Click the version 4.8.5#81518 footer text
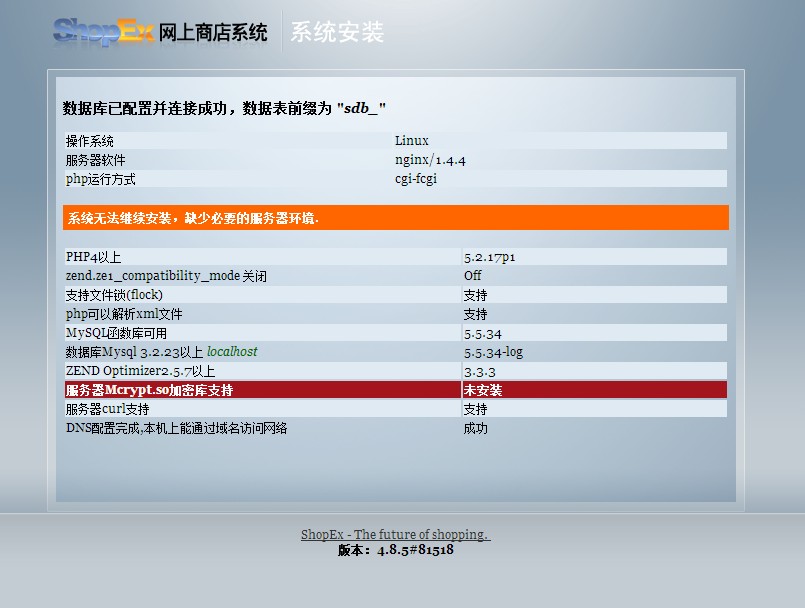Viewport: 805px width, 608px height. click(395, 550)
